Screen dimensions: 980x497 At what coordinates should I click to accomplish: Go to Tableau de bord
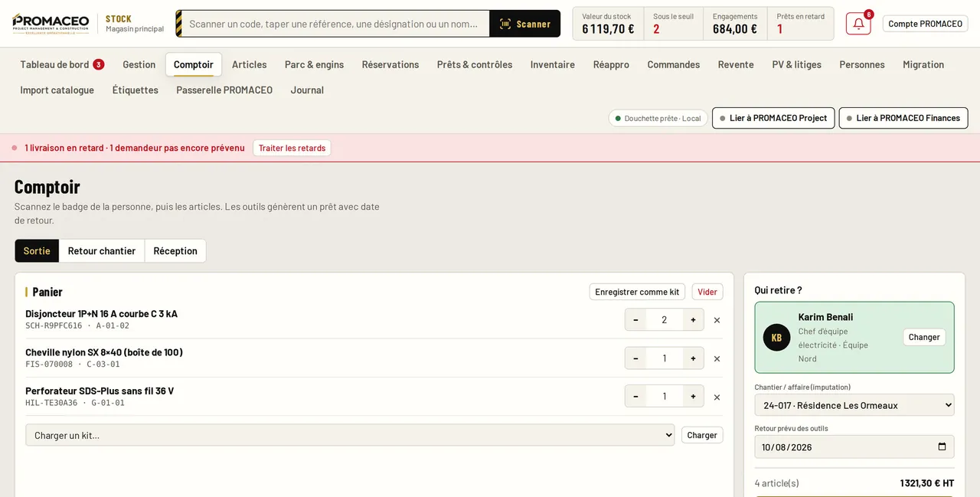[x=62, y=64]
